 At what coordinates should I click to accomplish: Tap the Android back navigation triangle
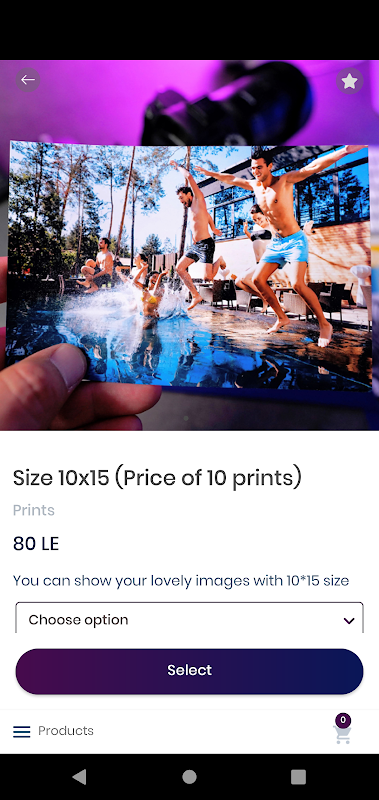pyautogui.click(x=80, y=777)
